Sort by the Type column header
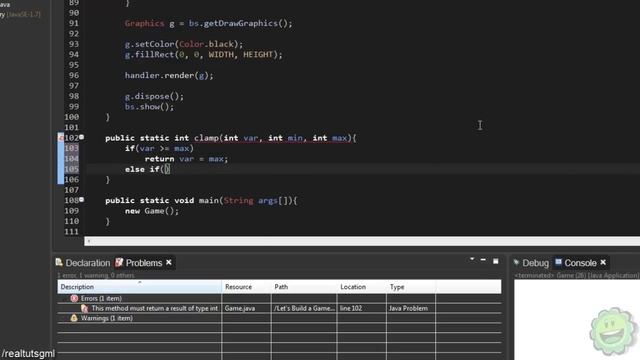640x360 pixels. click(x=411, y=287)
